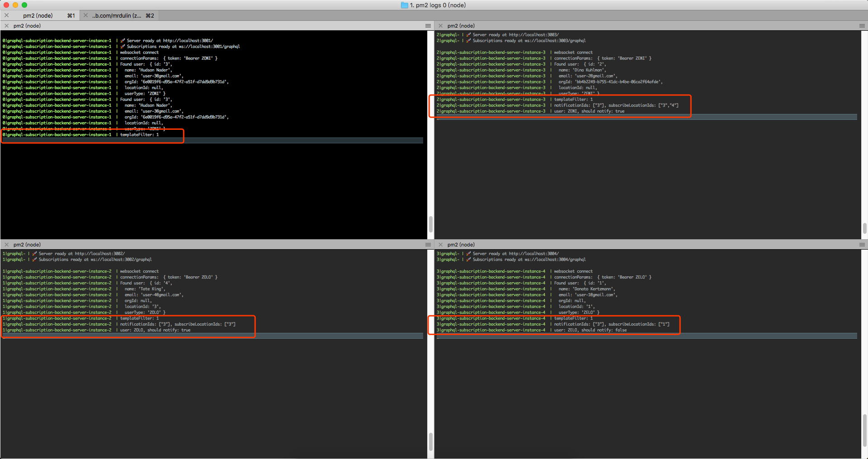The height and width of the screenshot is (459, 868).
Task: Click 'user: ZELO, should notify: false' line
Action: pyautogui.click(x=590, y=330)
